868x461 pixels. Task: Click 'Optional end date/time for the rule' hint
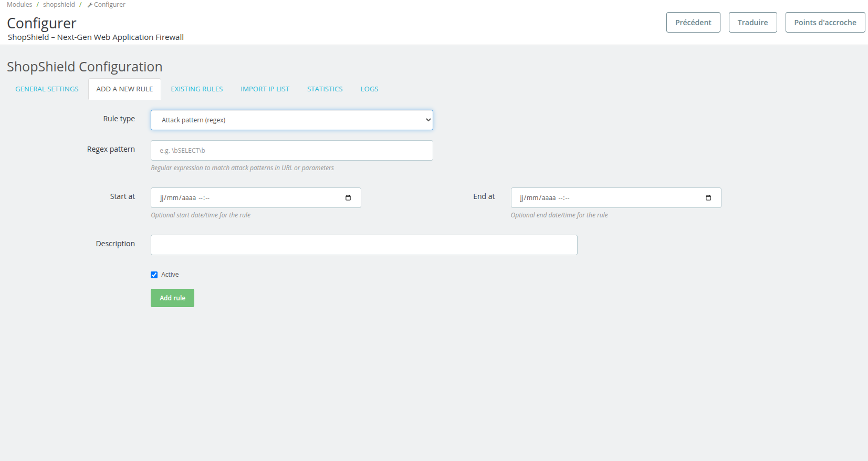[x=559, y=215]
